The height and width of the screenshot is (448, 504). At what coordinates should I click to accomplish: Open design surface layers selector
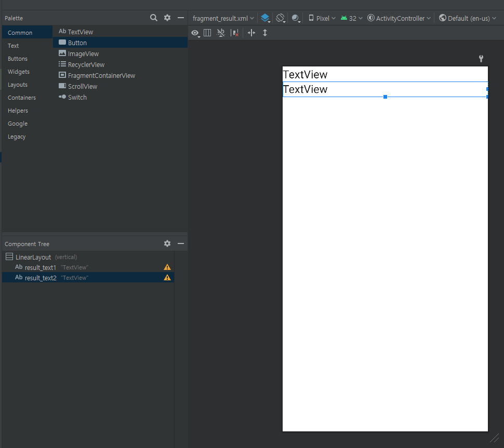[265, 18]
